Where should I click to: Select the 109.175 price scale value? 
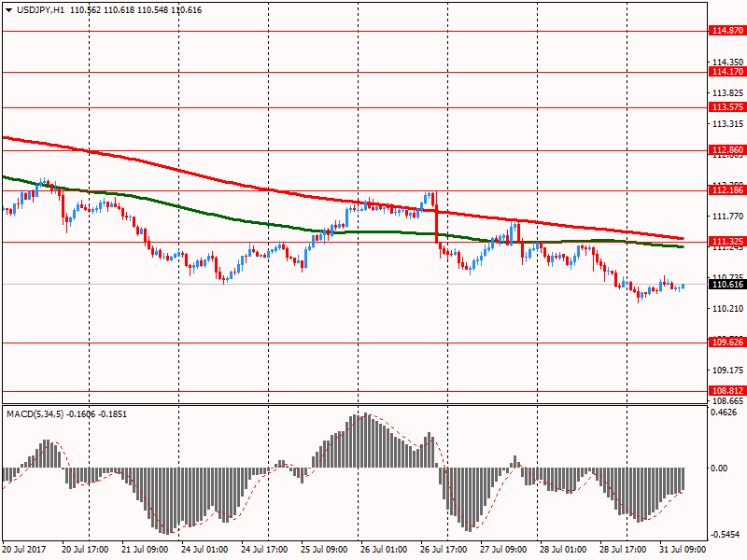point(727,370)
